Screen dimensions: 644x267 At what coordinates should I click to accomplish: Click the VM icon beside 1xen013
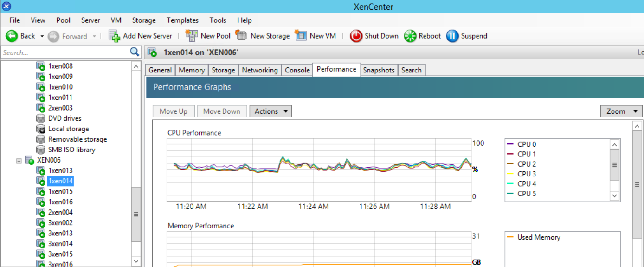click(41, 171)
